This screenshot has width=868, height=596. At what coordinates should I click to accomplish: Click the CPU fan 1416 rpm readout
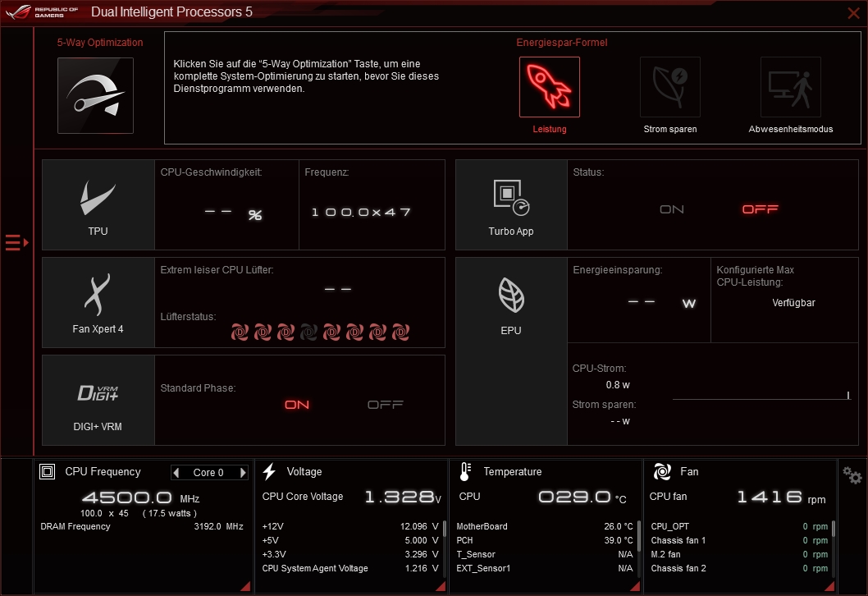point(781,497)
